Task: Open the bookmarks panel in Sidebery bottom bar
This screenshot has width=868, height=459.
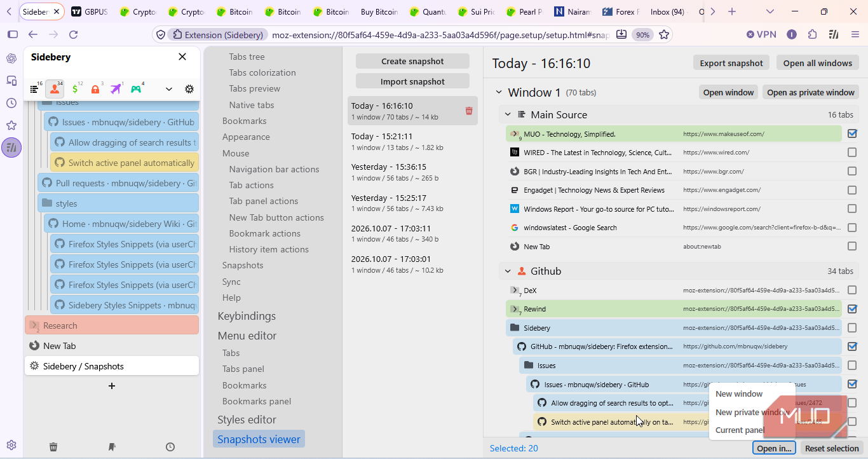Action: pyautogui.click(x=112, y=447)
